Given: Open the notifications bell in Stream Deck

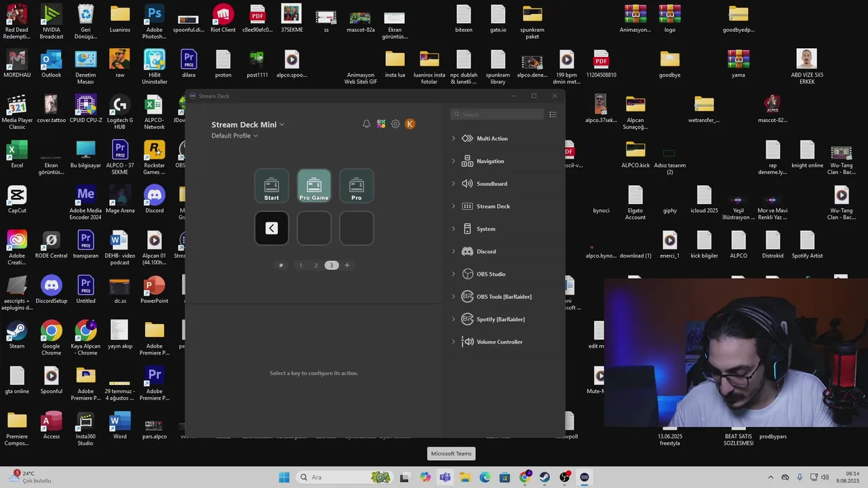Looking at the screenshot, I should (x=366, y=124).
